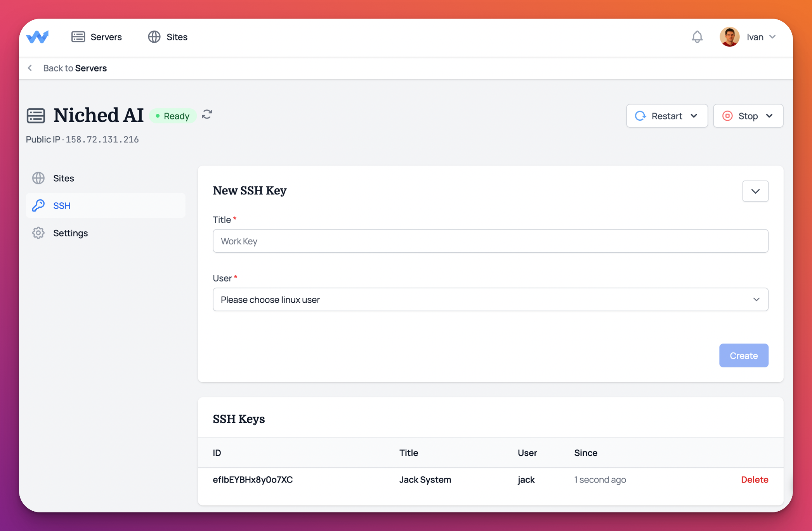812x531 pixels.
Task: Delete the Jack System SSH key
Action: (x=755, y=479)
